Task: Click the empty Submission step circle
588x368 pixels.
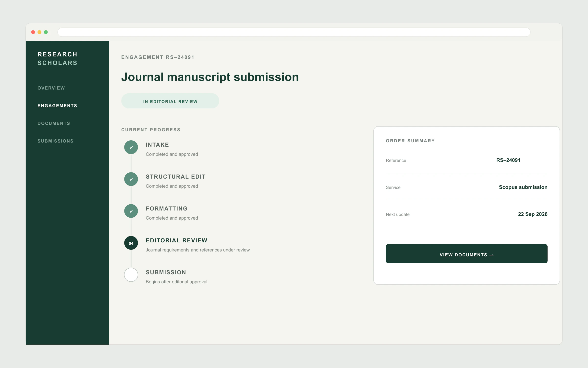Action: [x=131, y=275]
